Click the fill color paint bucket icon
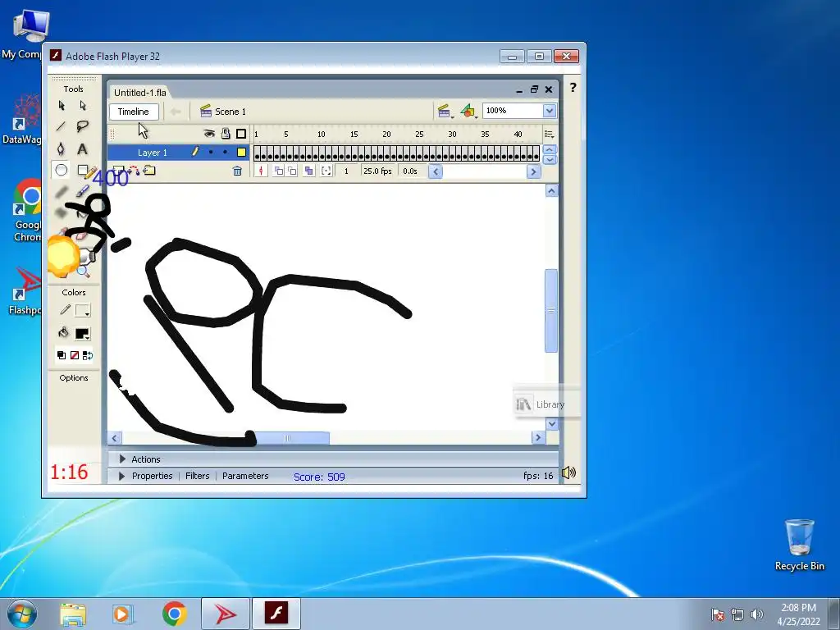Image resolution: width=840 pixels, height=630 pixels. coord(64,333)
